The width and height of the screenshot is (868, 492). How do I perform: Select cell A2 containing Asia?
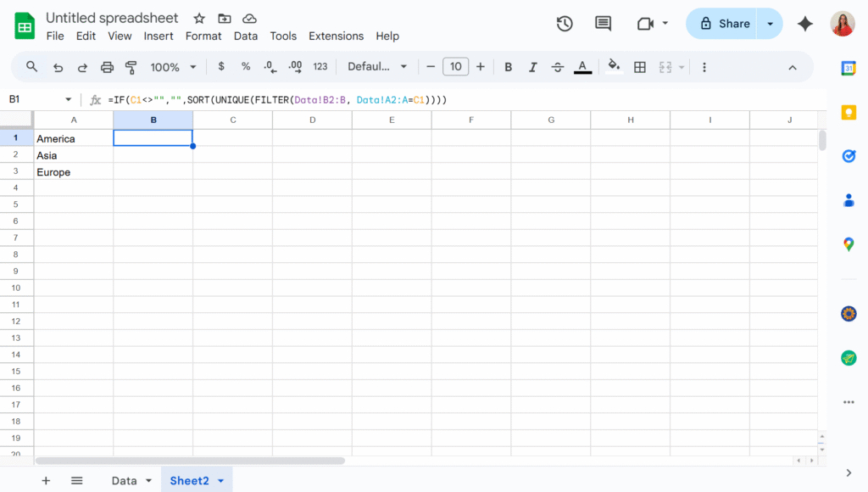[x=74, y=155]
